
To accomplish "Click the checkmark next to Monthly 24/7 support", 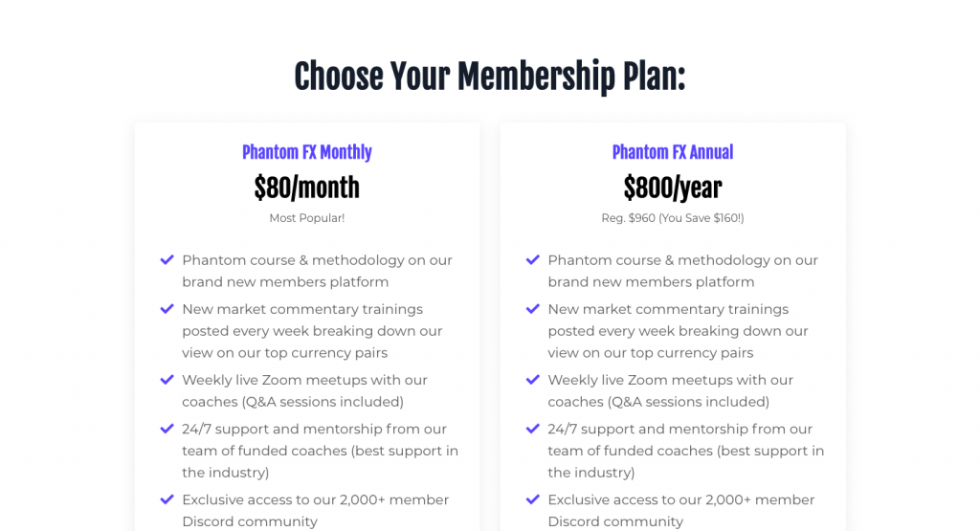I will [x=167, y=430].
